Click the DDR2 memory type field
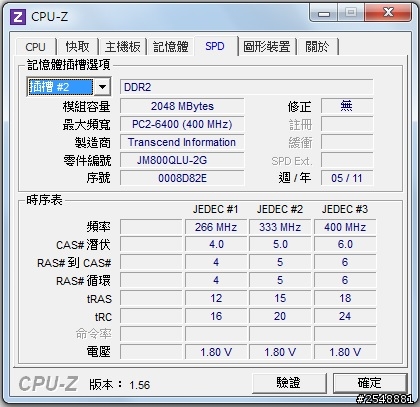The height and width of the screenshot is (407, 420). (x=246, y=87)
